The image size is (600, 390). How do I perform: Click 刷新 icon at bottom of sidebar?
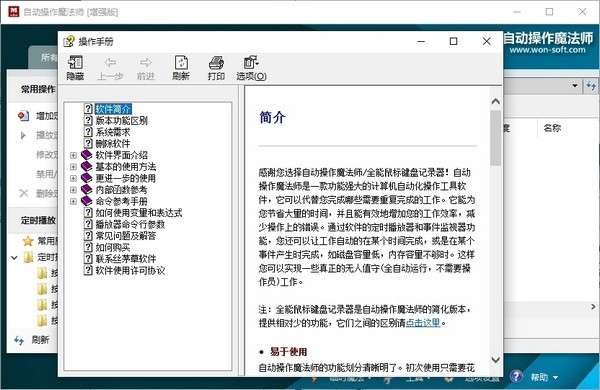pos(19,340)
